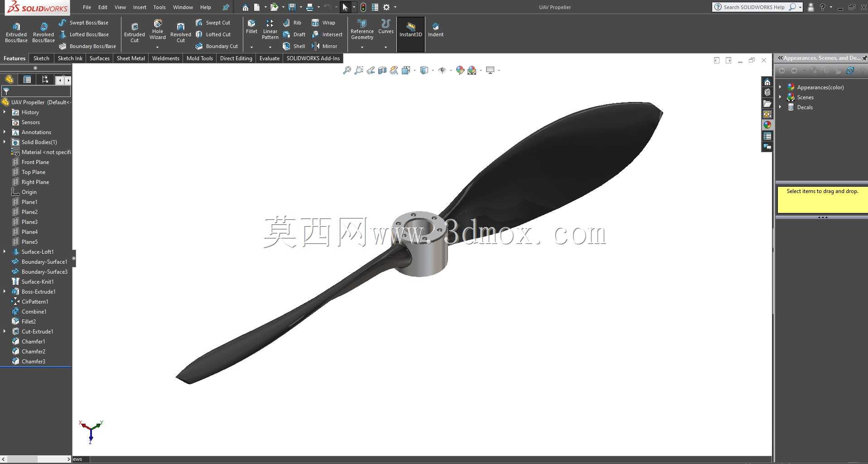Viewport: 868px width, 464px height.
Task: Open the Section View tool
Action: click(382, 70)
